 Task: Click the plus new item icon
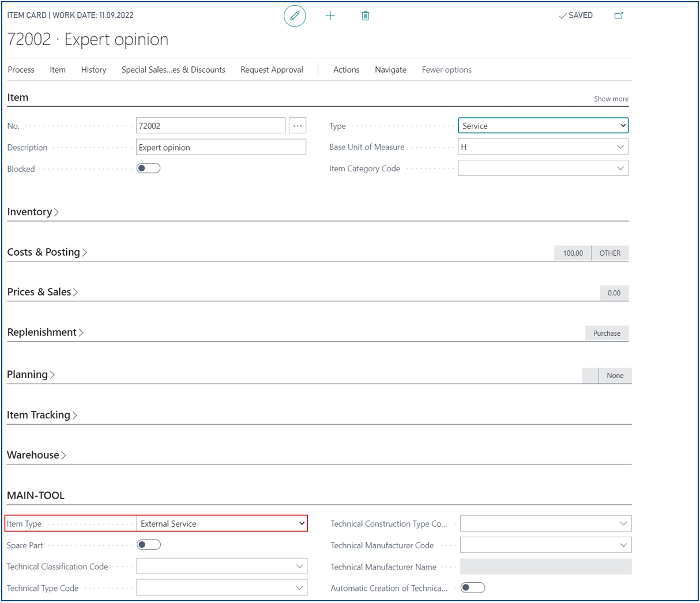330,16
